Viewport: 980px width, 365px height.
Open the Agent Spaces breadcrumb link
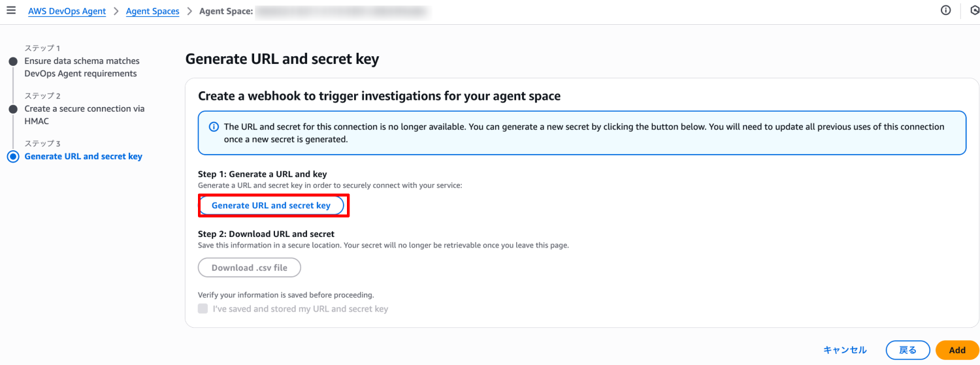152,11
